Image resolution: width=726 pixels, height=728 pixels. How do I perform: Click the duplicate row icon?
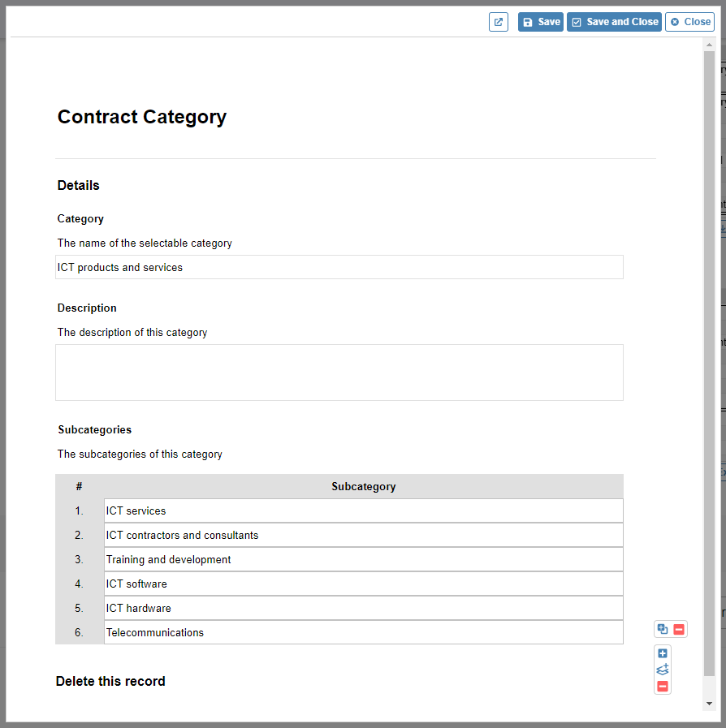(x=663, y=629)
